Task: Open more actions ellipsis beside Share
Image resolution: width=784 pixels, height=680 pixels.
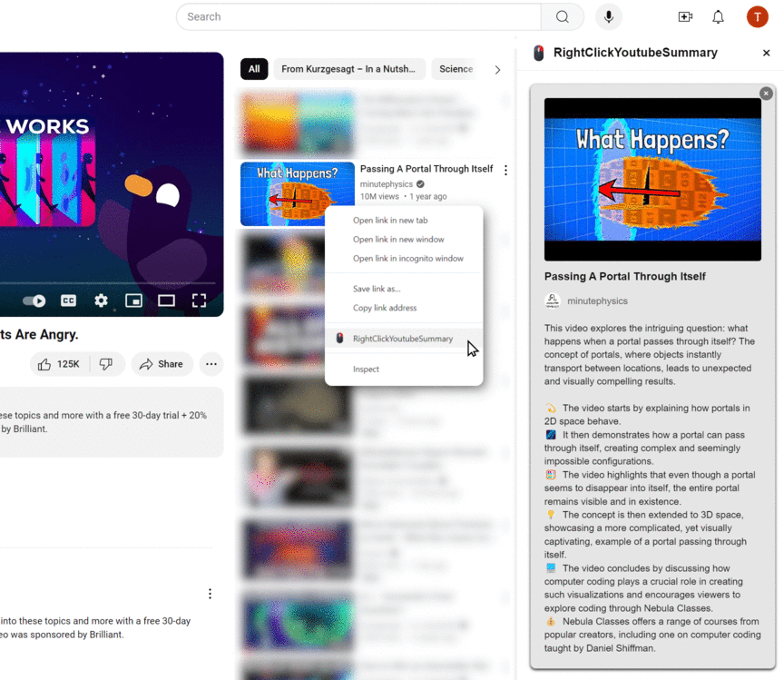Action: [211, 364]
